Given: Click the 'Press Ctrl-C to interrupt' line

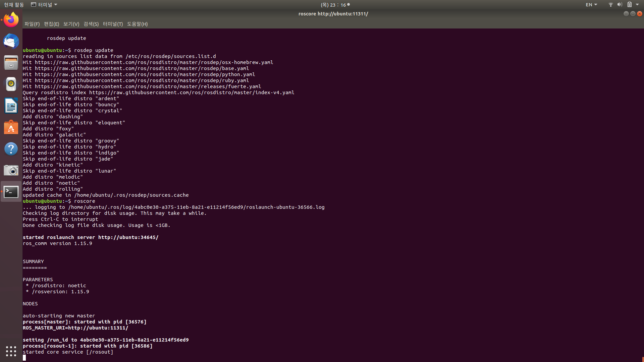Looking at the screenshot, I should tap(60, 219).
